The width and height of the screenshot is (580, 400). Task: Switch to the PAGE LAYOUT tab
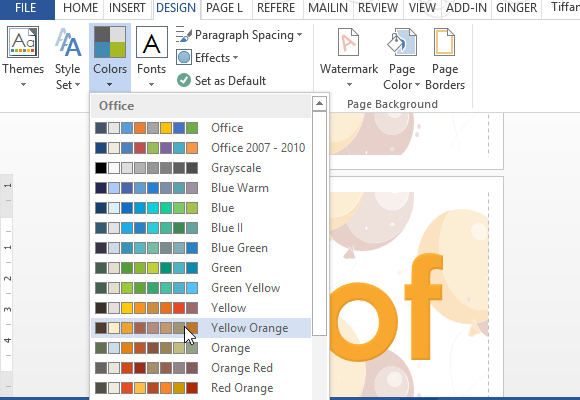coord(225,8)
